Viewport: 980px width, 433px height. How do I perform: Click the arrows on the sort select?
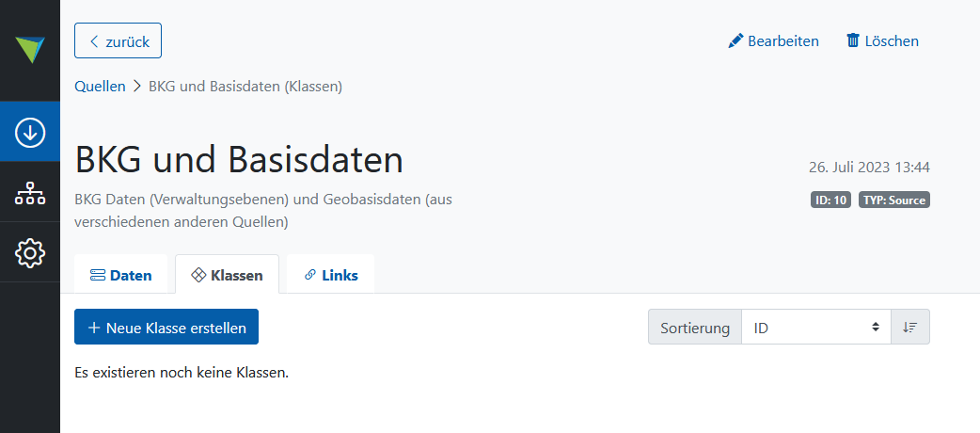click(x=877, y=327)
